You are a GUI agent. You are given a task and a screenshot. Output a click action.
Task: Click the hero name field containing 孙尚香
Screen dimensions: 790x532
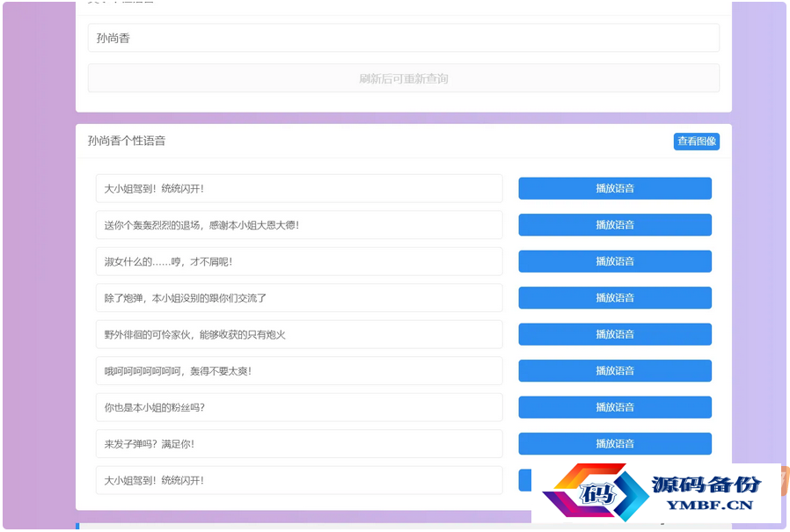tap(404, 38)
